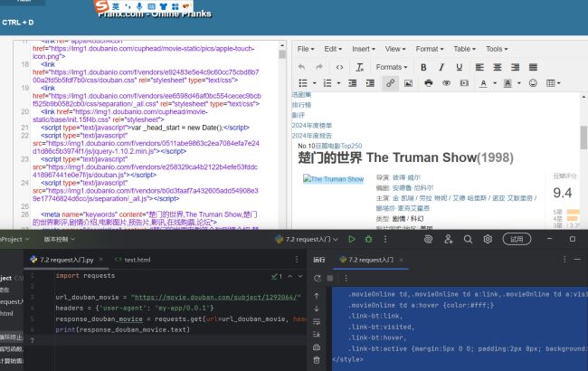Click the Redo arrow in the editor toolbar
This screenshot has height=371, width=588.
point(319,67)
